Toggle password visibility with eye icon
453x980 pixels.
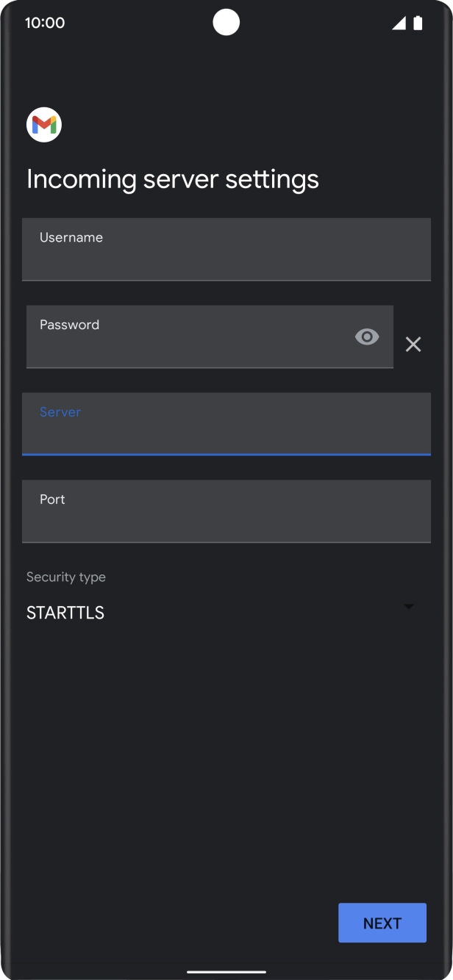coord(366,336)
